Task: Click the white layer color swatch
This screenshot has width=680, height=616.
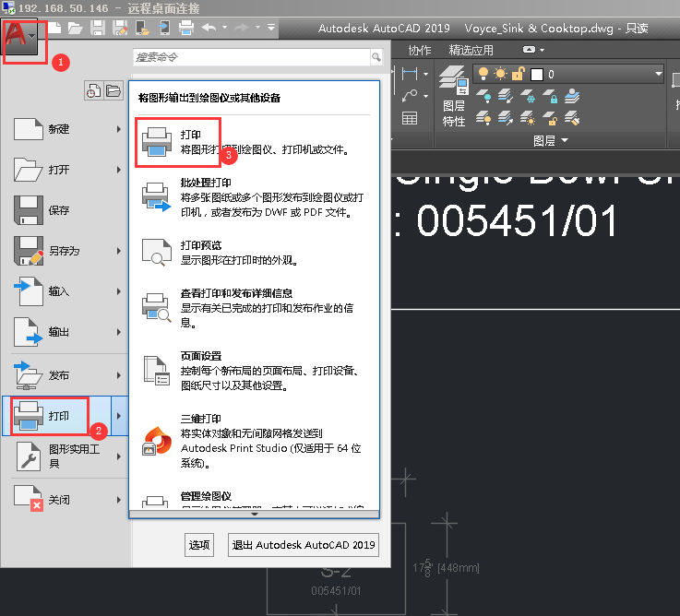Action: pos(537,74)
